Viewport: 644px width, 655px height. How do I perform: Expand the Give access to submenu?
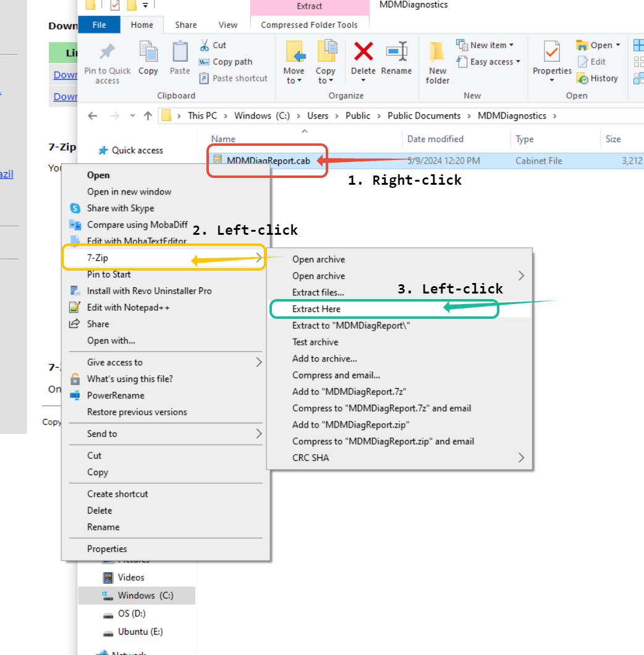(259, 362)
